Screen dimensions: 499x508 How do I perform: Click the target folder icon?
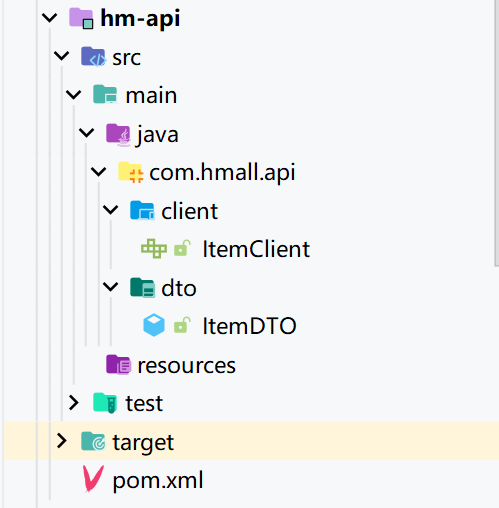click(93, 441)
